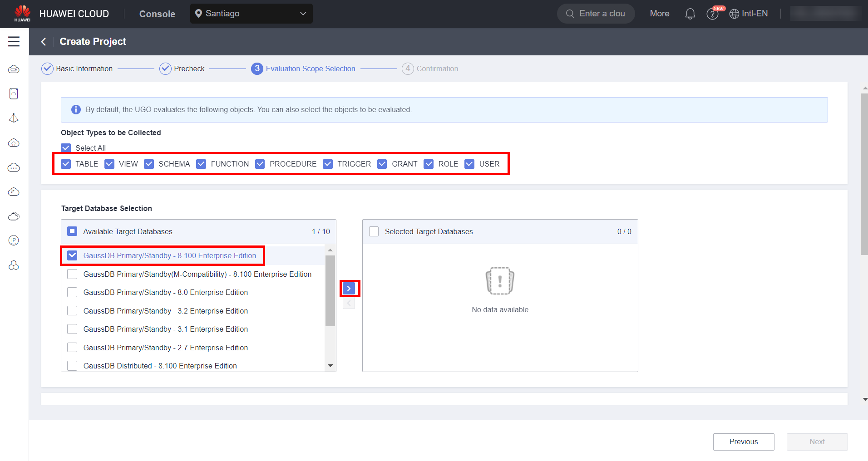
Task: Uncheck the TRIGGER object type
Action: 328,164
